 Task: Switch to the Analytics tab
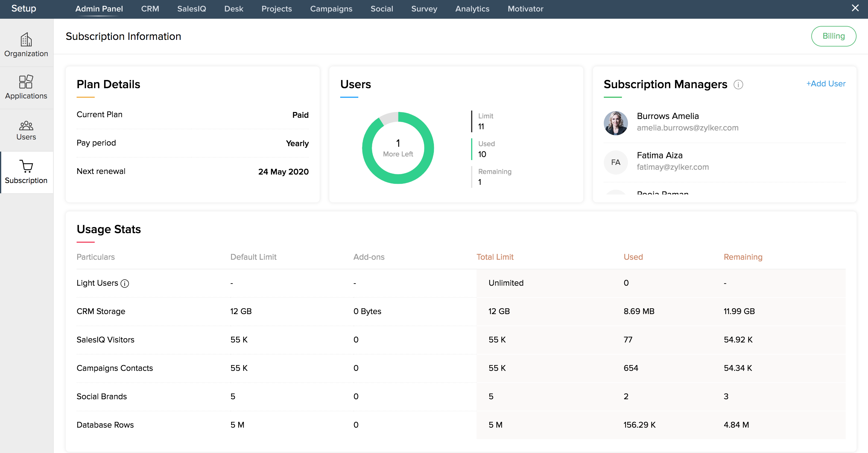472,9
